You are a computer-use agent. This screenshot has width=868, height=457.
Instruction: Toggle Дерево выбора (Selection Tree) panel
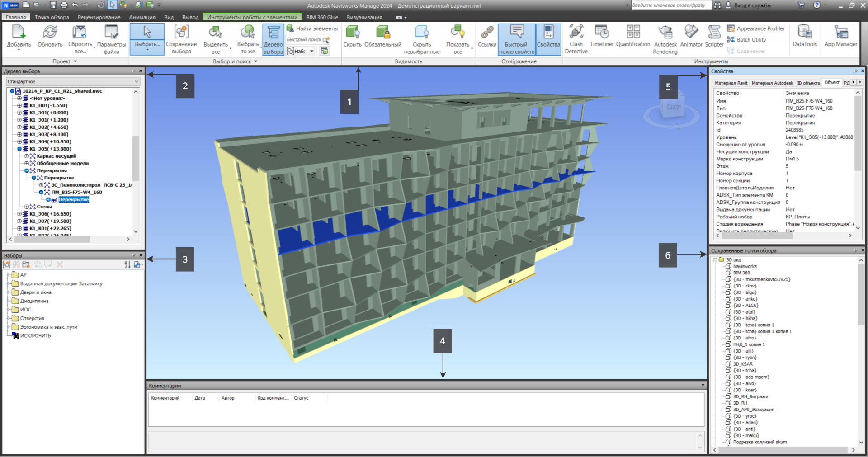click(273, 39)
